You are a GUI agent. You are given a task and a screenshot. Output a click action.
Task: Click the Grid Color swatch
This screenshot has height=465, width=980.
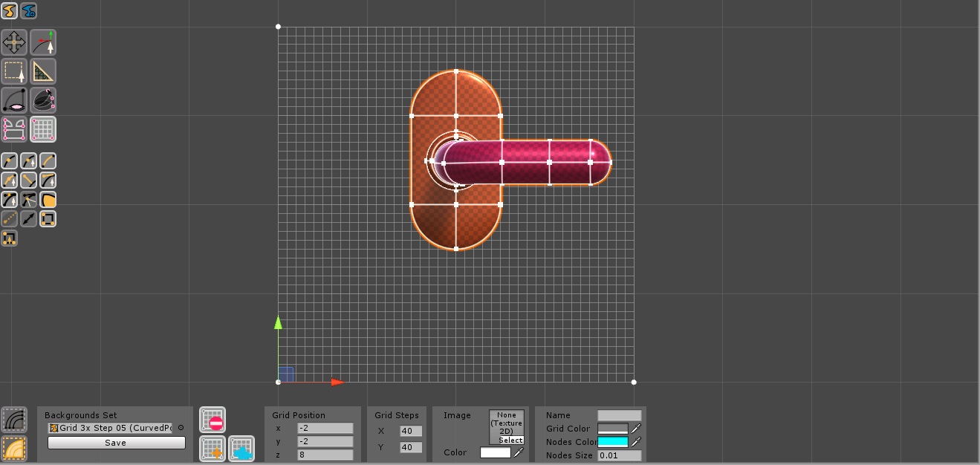click(x=613, y=429)
